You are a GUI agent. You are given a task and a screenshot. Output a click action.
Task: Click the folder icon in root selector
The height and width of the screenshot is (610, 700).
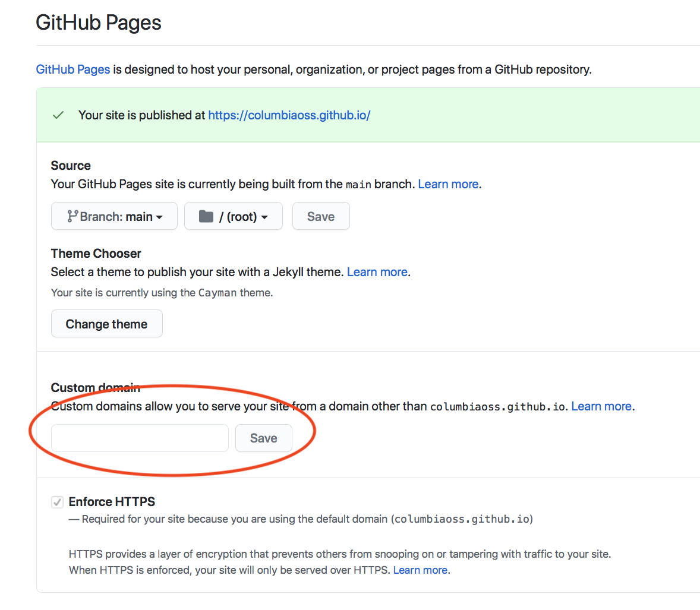click(206, 216)
